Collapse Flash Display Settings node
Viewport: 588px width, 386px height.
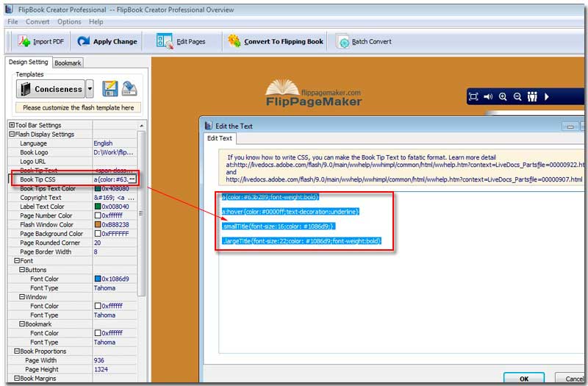(x=12, y=134)
